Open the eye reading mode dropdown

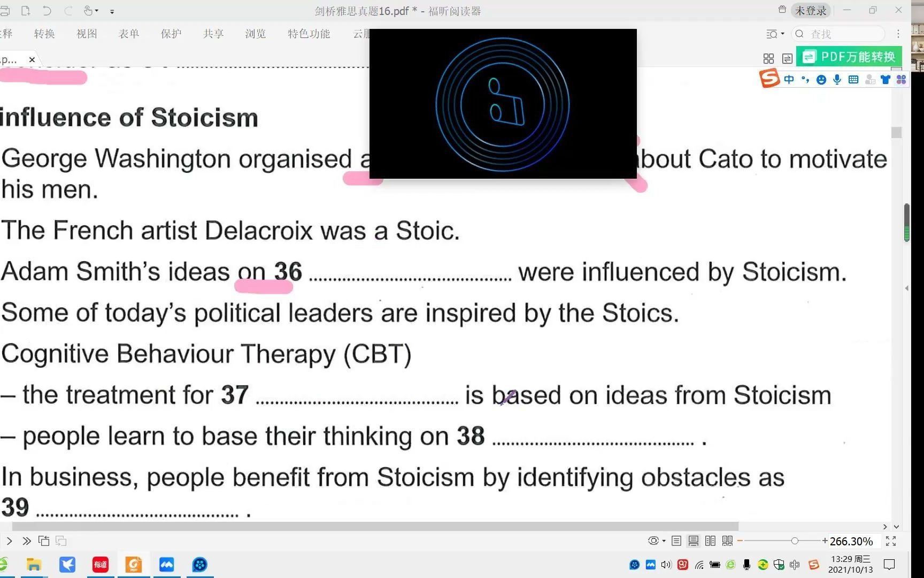coord(657,541)
